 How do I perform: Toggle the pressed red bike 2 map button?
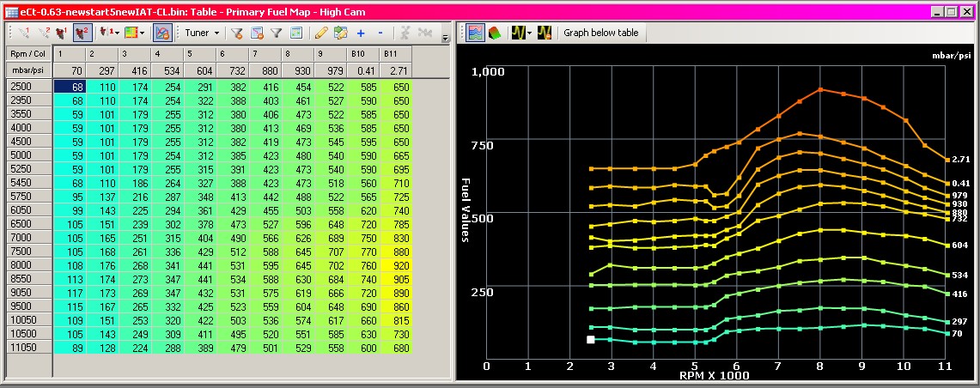coord(82,33)
